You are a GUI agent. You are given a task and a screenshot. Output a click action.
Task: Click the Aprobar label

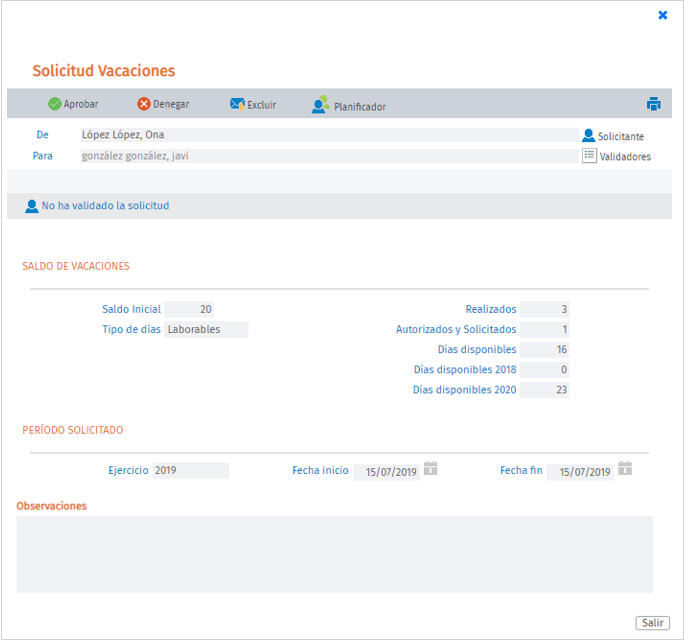point(81,104)
